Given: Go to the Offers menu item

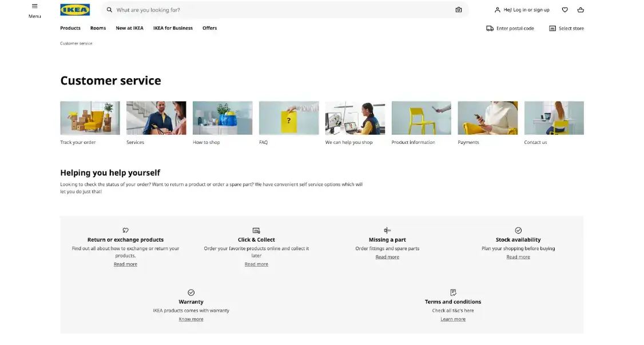Looking at the screenshot, I should point(209,28).
